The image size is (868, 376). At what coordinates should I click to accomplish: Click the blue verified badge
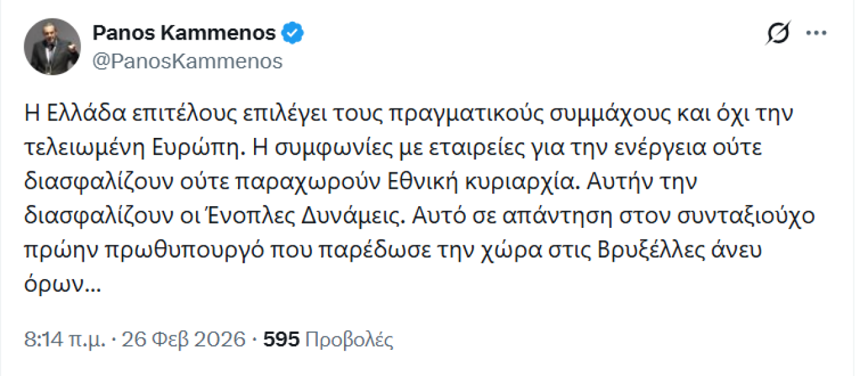(293, 33)
